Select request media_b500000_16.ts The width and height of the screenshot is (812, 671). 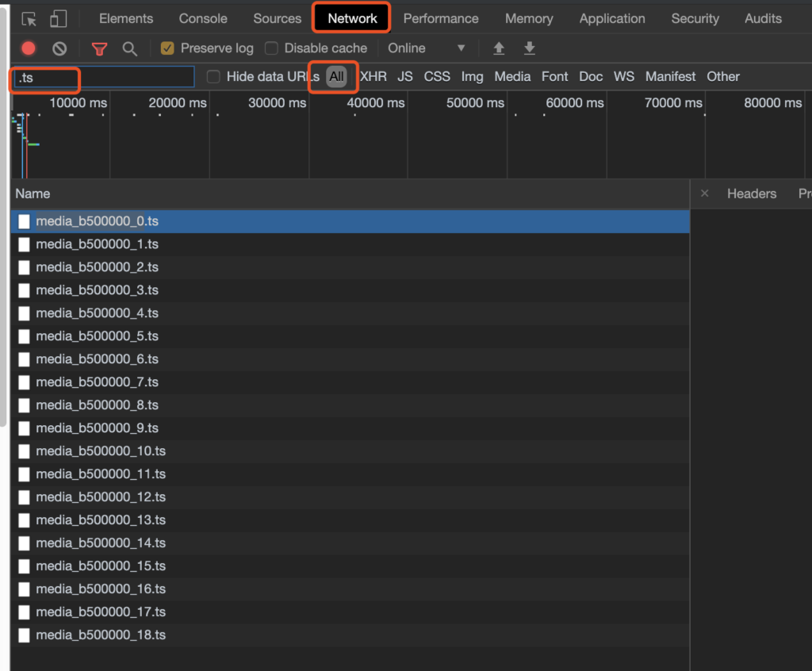350,589
